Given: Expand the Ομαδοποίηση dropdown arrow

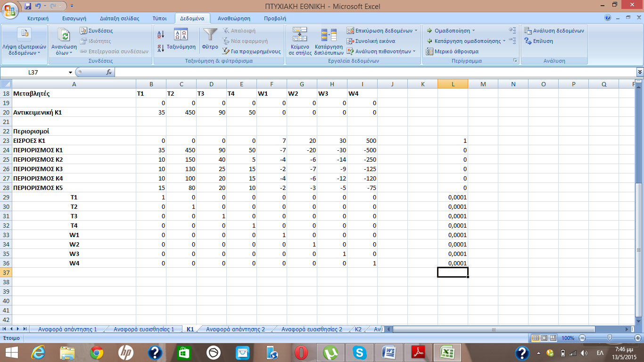Looking at the screenshot, I should (473, 31).
